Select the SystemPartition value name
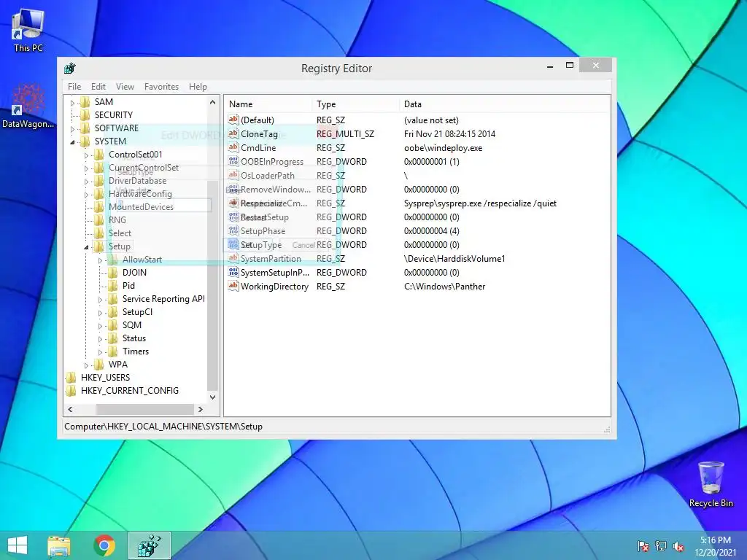This screenshot has height=560, width=747. coord(271,259)
